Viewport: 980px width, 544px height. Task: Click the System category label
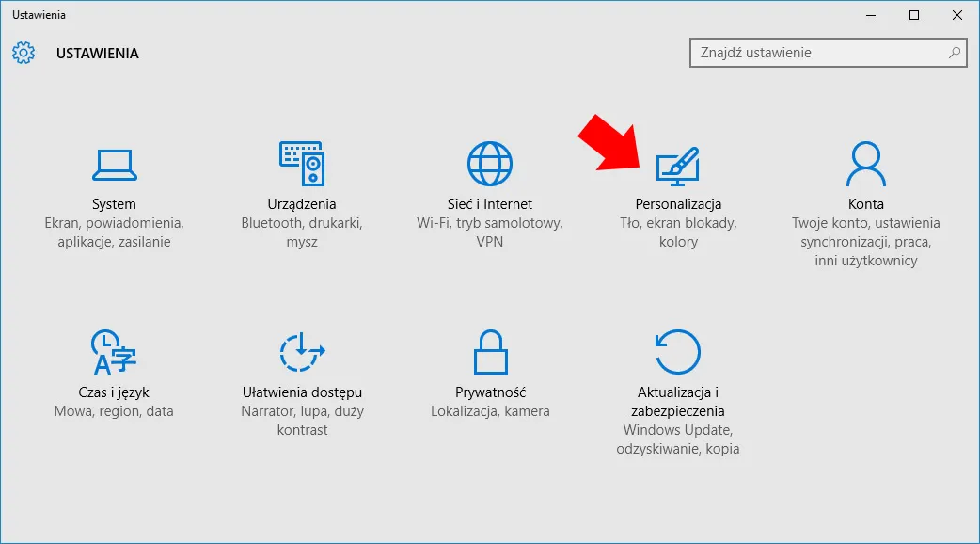tap(114, 204)
